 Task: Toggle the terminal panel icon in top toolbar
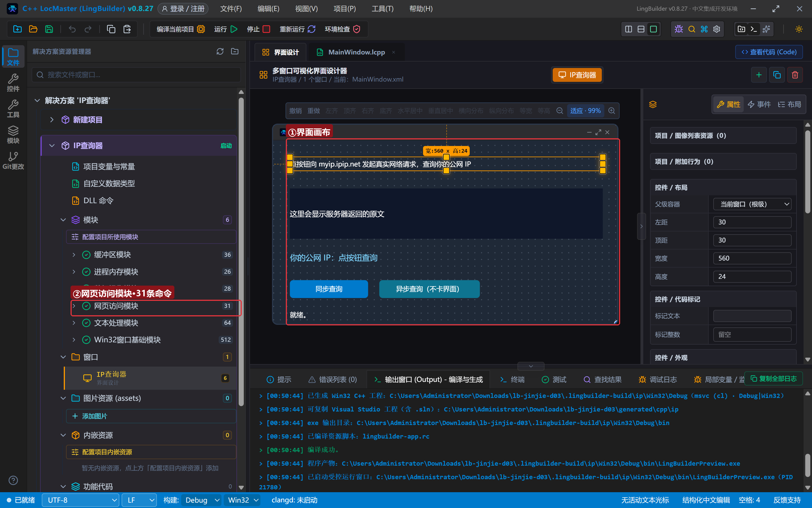click(x=754, y=29)
